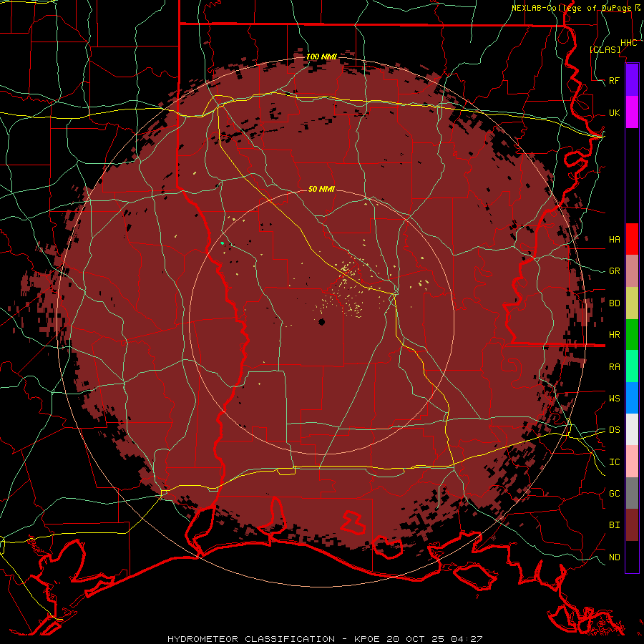Click the red HA legend color swatch
This screenshot has height=644, width=644.
coord(632,239)
